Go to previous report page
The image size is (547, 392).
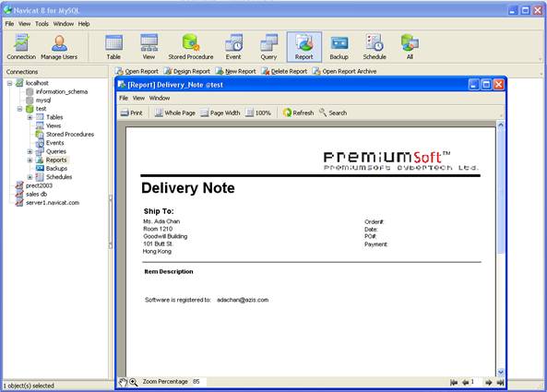point(466,383)
